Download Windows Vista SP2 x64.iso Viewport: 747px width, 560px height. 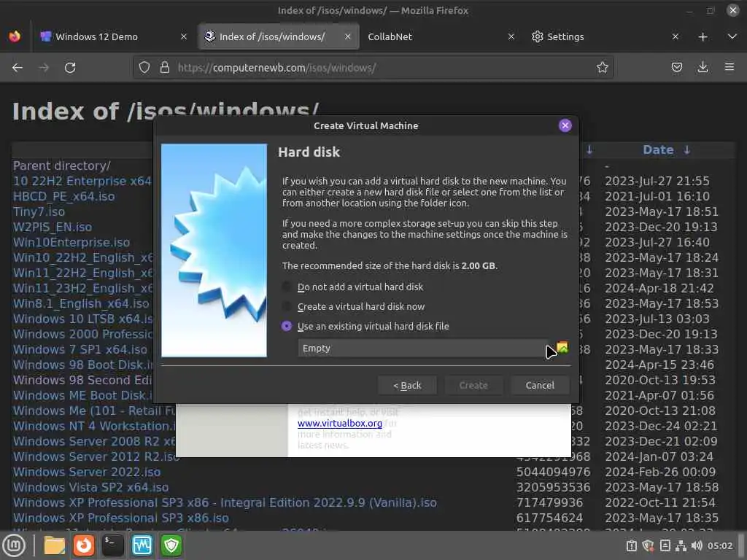click(x=90, y=487)
